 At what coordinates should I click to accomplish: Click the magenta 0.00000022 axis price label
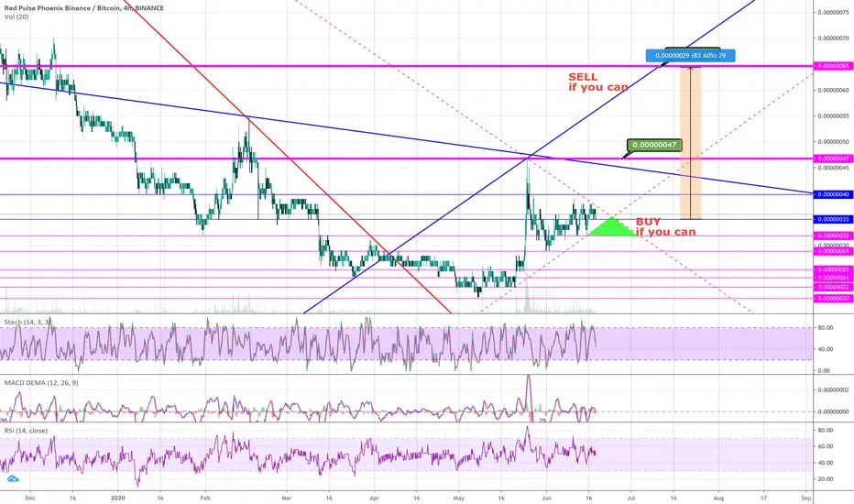click(x=833, y=287)
